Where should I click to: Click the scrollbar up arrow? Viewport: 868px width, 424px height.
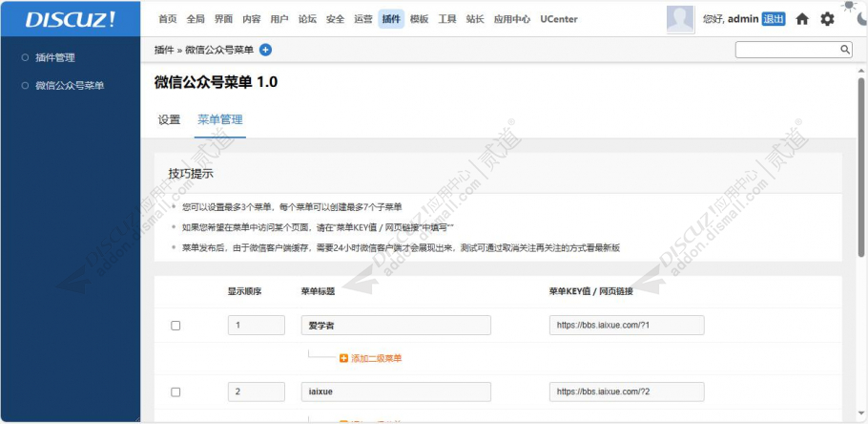[x=860, y=71]
